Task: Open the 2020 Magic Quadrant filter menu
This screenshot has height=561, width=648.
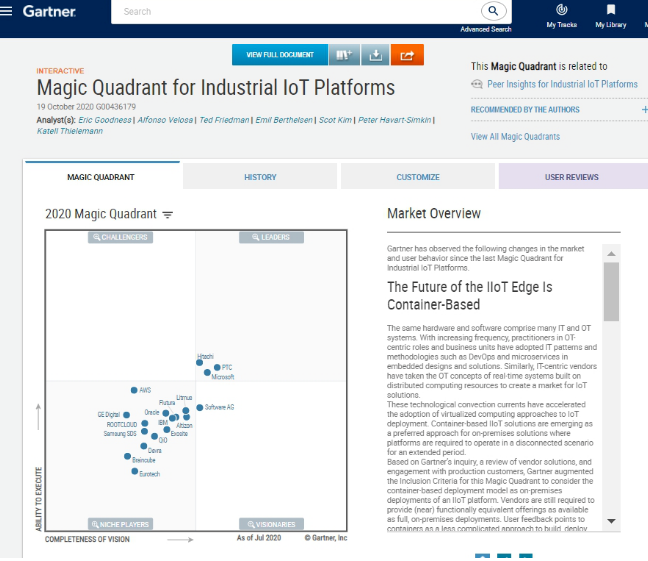Action: pos(168,214)
